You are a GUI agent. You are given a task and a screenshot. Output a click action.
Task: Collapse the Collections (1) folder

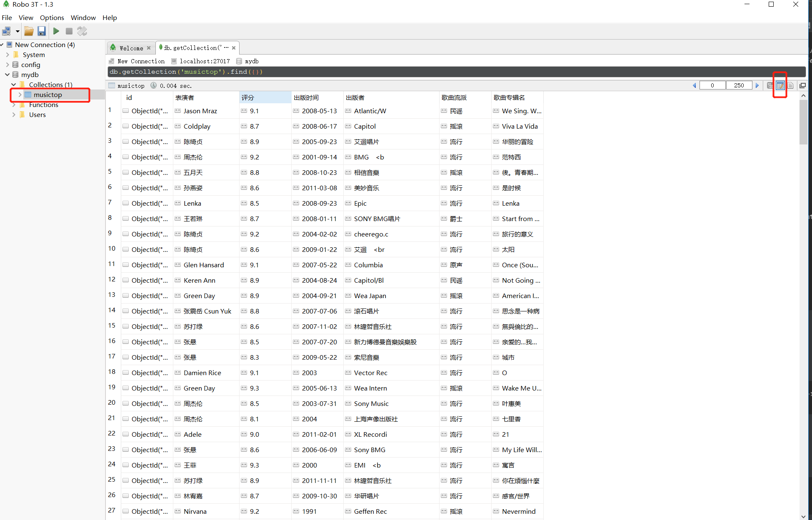click(14, 85)
